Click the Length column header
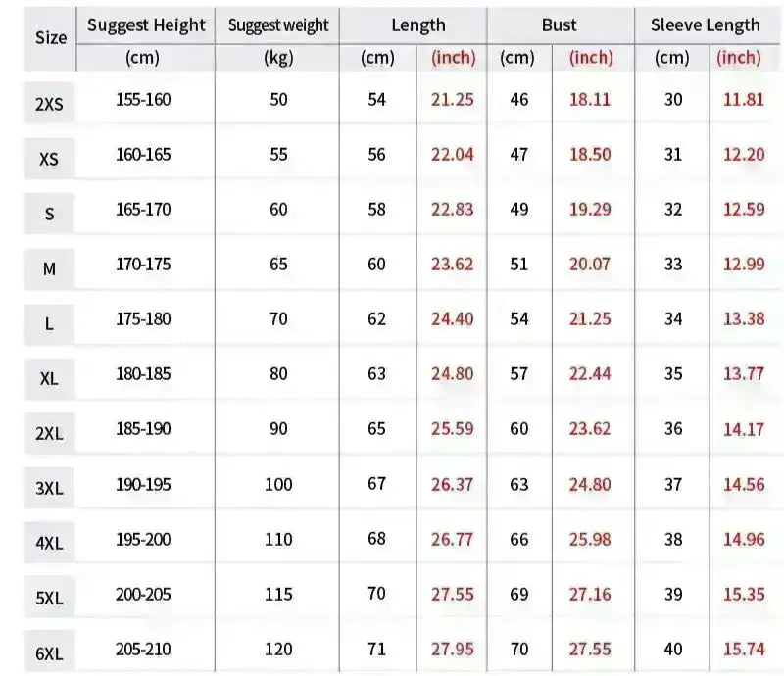The image size is (784, 676). (417, 25)
